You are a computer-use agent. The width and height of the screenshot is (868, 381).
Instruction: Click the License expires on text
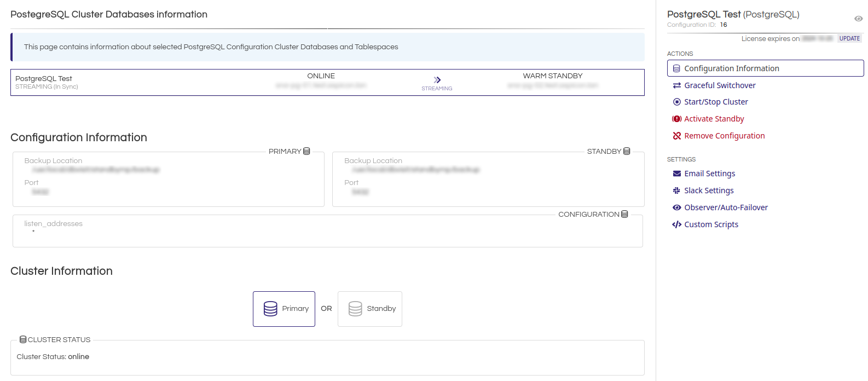[x=770, y=39]
